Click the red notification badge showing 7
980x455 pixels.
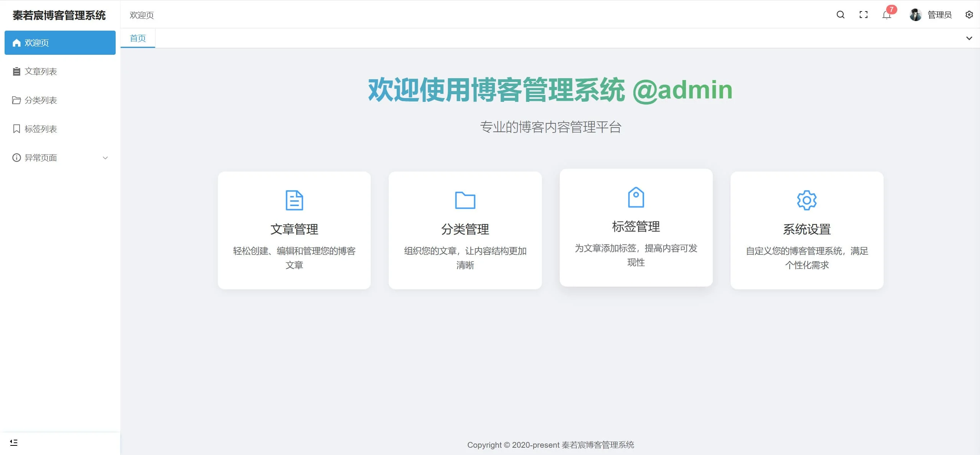pyautogui.click(x=892, y=10)
